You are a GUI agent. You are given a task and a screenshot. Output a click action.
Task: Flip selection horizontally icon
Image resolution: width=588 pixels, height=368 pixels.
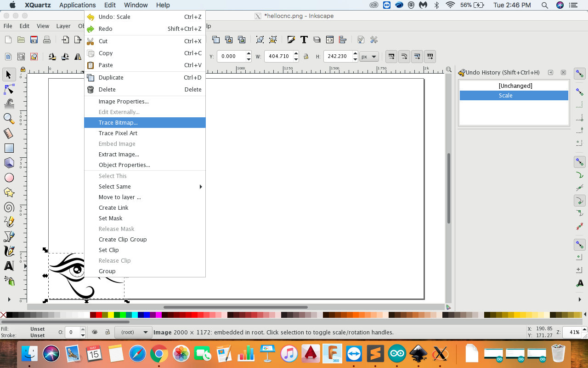(x=78, y=57)
